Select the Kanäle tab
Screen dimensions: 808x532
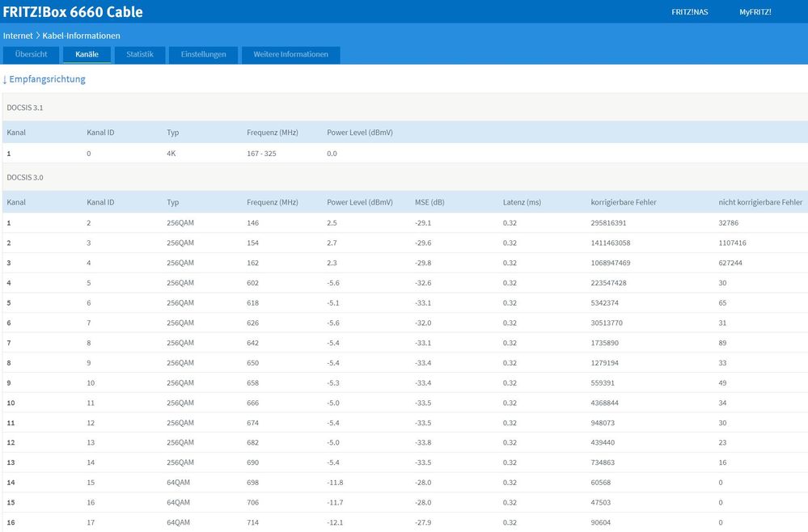tap(87, 55)
